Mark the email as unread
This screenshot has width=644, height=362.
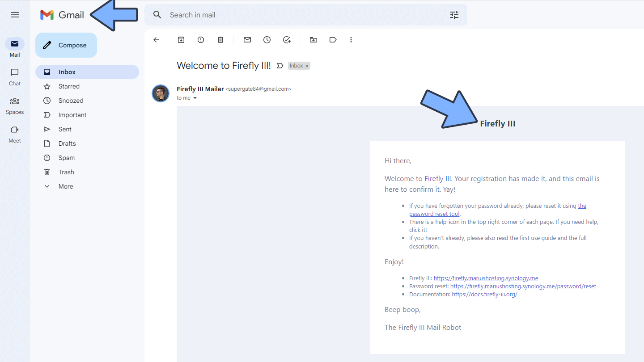(247, 40)
